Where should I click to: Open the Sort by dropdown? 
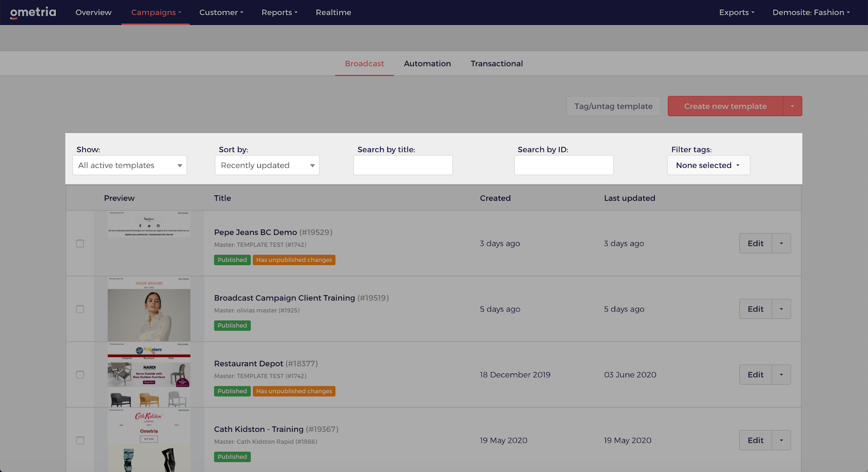point(267,165)
